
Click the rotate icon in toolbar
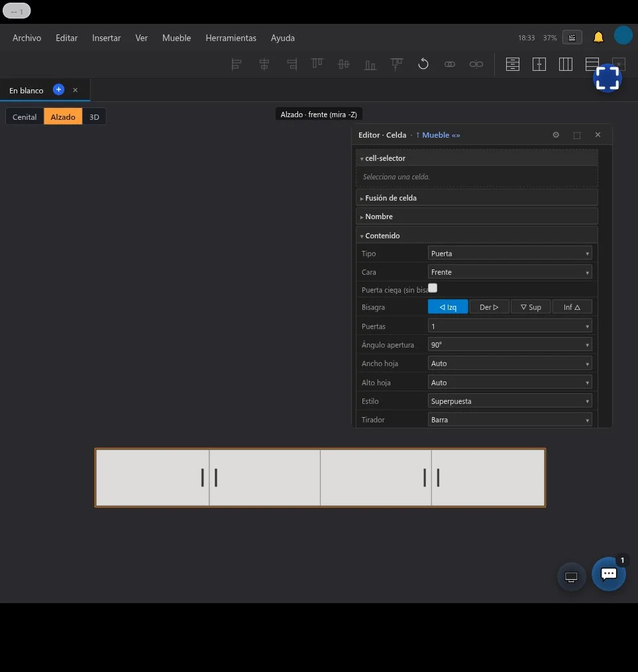tap(423, 64)
